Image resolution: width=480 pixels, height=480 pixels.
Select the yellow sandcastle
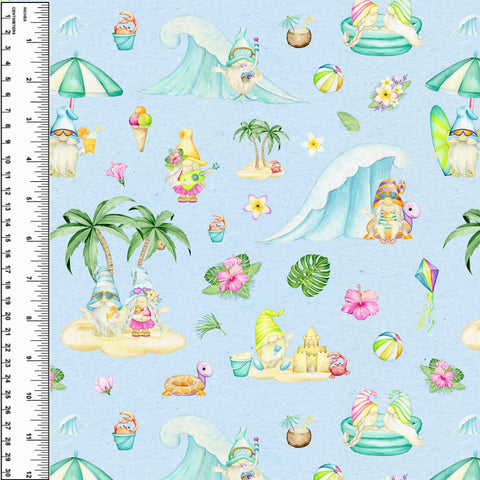pos(311,350)
